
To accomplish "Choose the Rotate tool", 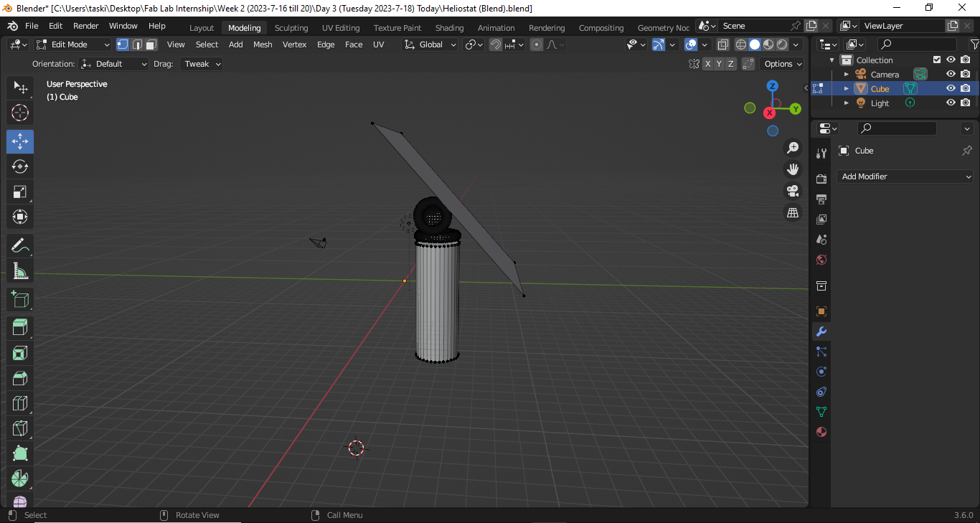I will coord(20,166).
